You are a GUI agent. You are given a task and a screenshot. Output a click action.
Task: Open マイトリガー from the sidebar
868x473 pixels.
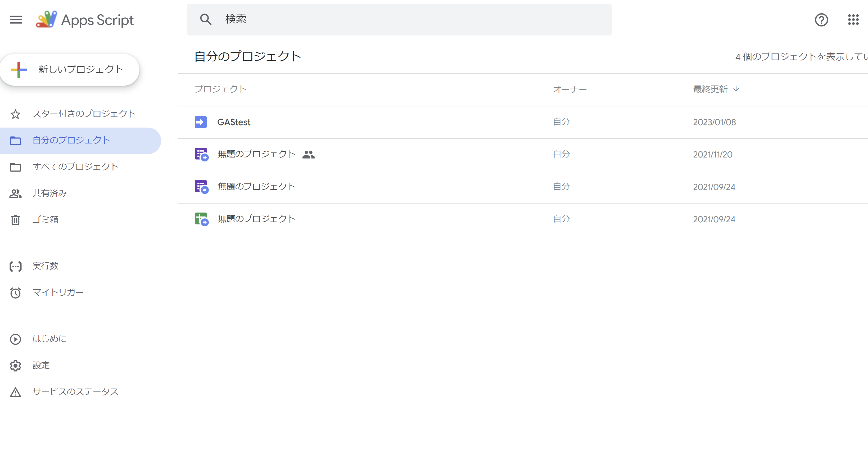click(58, 292)
